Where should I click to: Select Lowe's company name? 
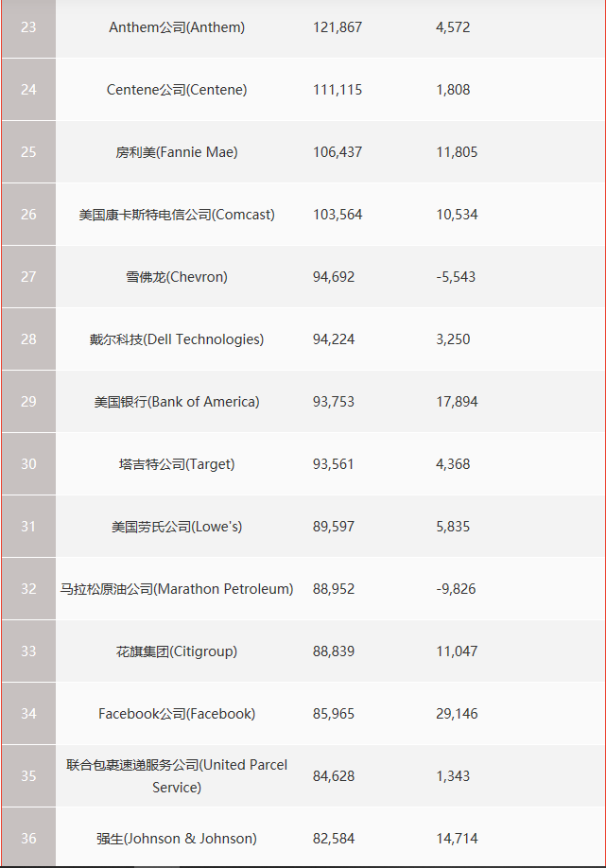[x=177, y=527]
